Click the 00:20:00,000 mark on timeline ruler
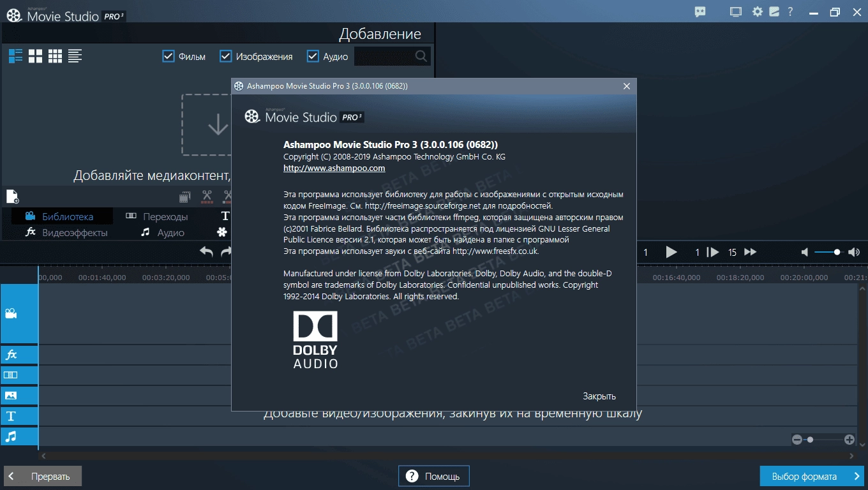Viewport: 868px width, 490px height. (804, 278)
